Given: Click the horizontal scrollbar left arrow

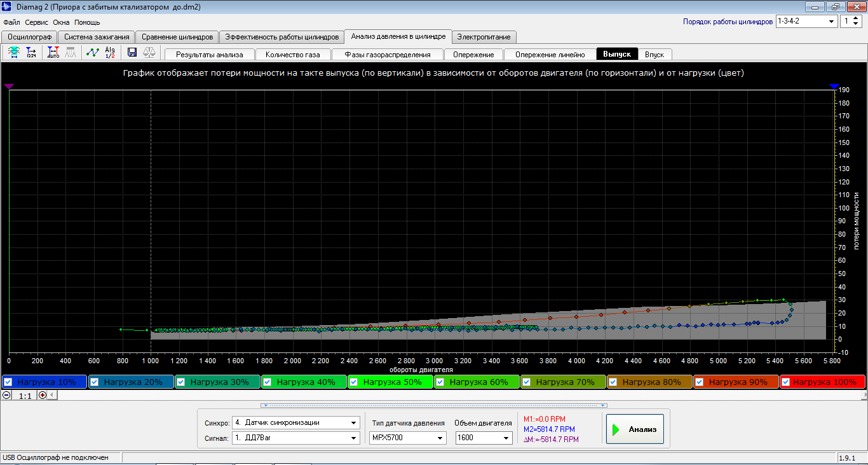Looking at the screenshot, I should (x=53, y=395).
